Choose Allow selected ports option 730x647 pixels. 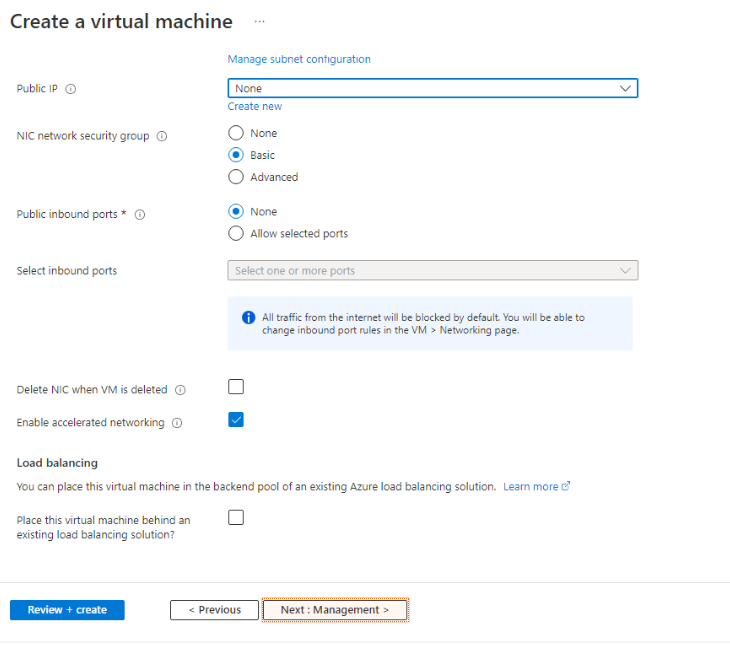tap(236, 234)
